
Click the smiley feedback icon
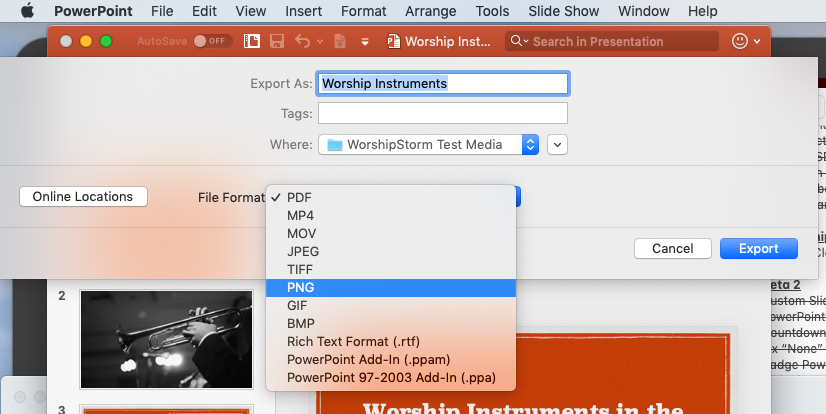740,42
